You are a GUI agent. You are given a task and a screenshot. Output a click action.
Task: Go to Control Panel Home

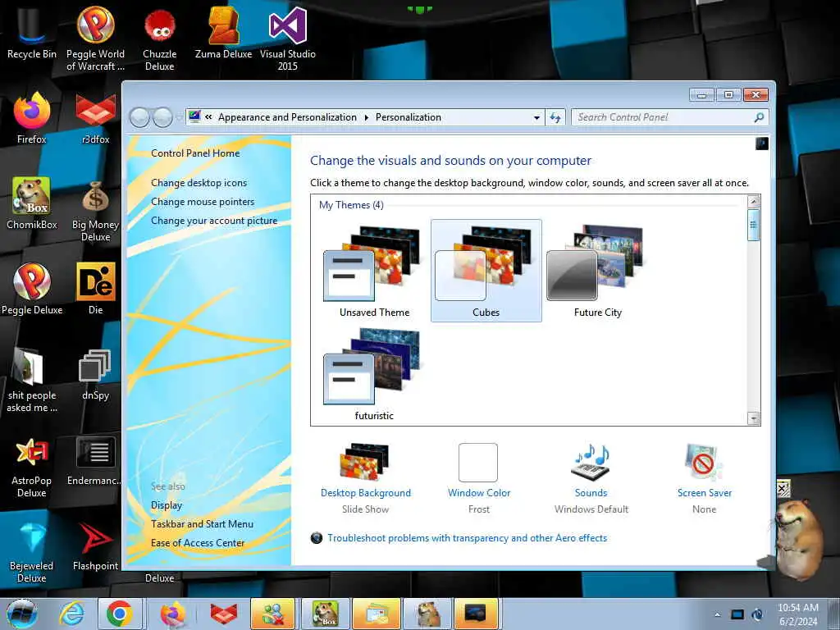point(195,153)
